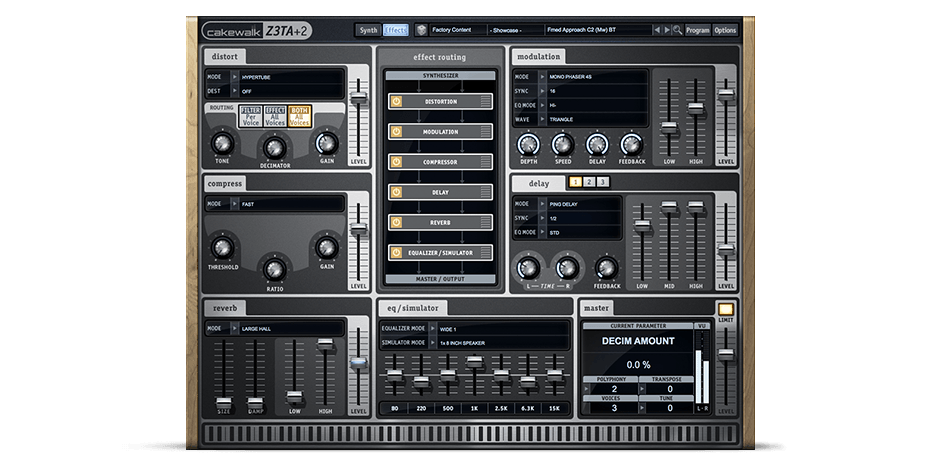Grab the Reverb routing drag handle

pyautogui.click(x=486, y=222)
